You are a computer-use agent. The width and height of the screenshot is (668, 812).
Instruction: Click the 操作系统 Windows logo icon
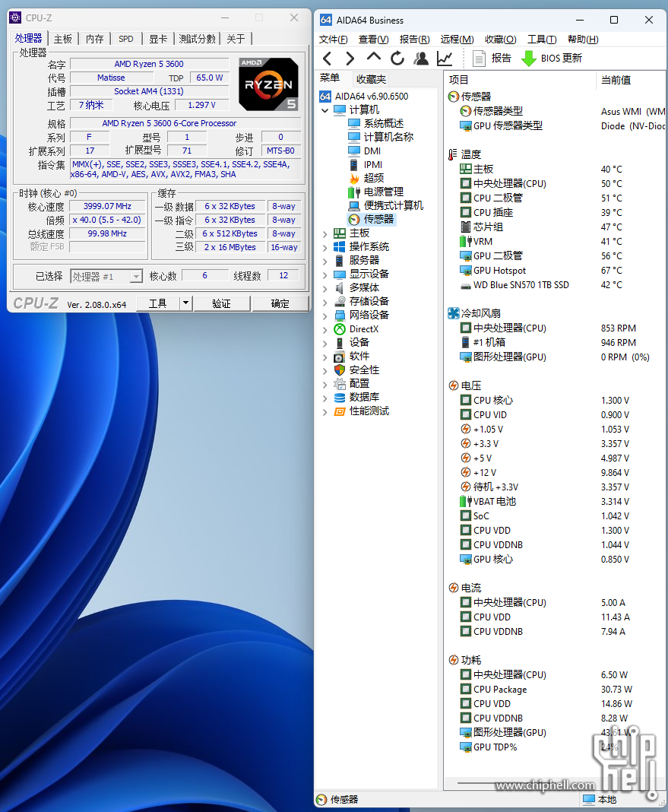point(340,246)
